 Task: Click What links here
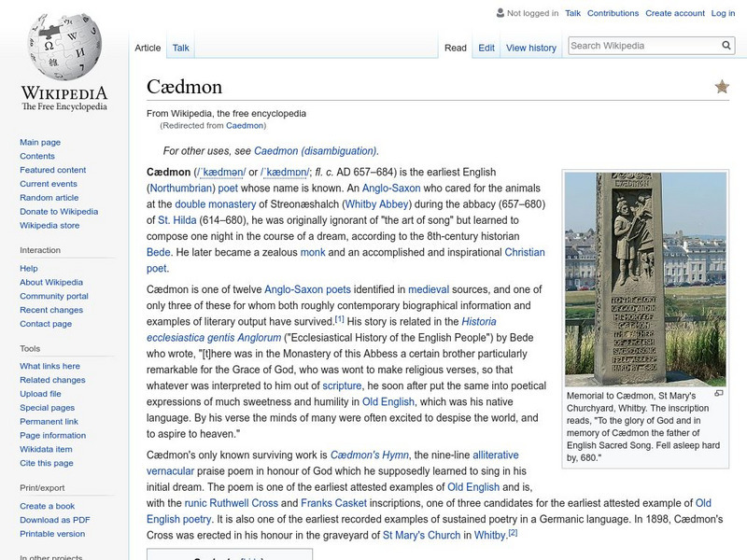[49, 366]
